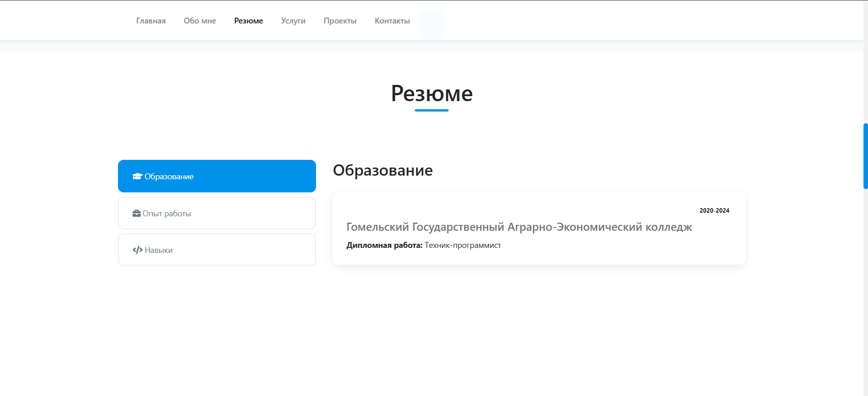The image size is (868, 396).
Task: Click the 2020-2024 date label
Action: click(714, 210)
